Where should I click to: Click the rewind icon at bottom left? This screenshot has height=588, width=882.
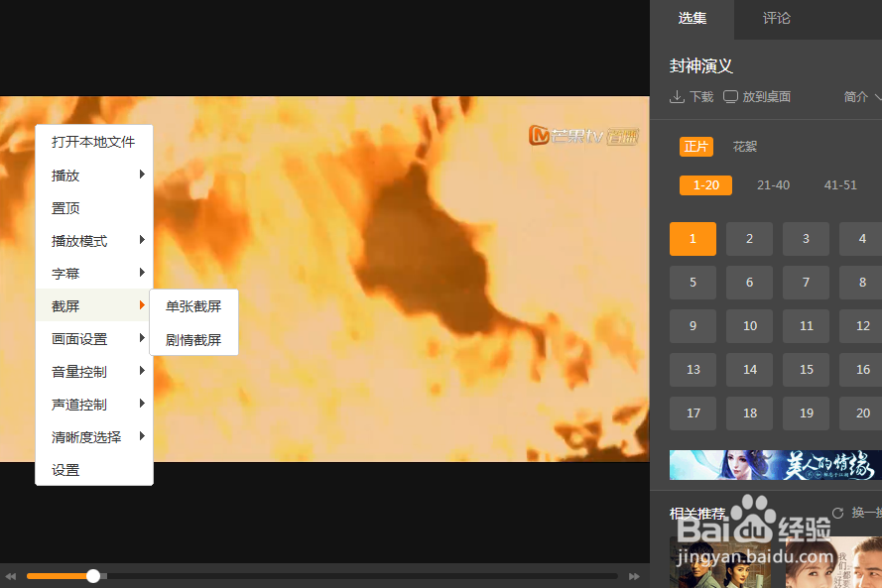point(10,575)
